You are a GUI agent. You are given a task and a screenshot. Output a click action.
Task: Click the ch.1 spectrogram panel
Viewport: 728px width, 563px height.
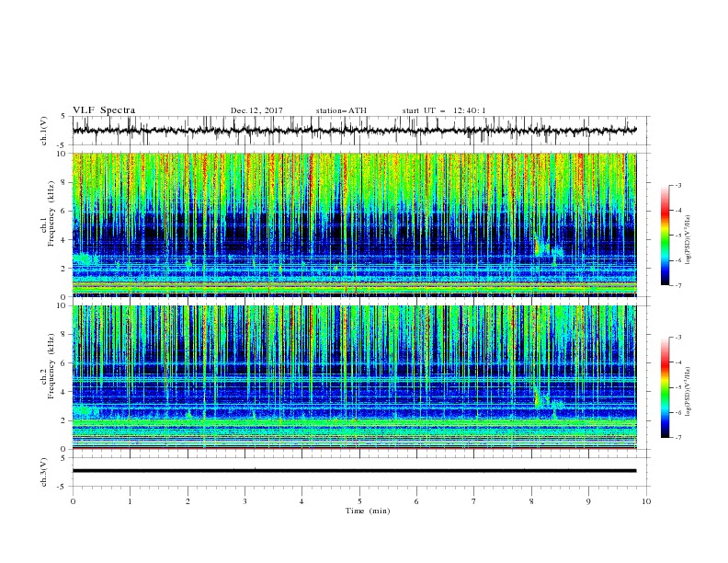pos(355,224)
